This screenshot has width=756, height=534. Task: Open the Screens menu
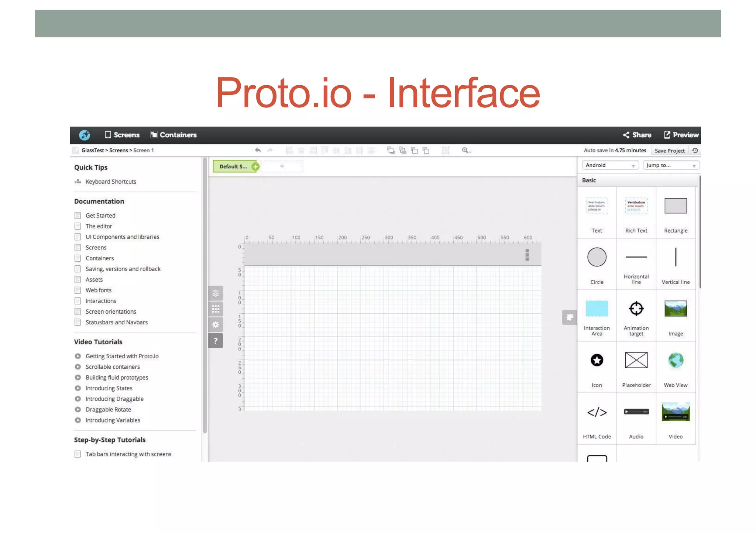point(122,135)
